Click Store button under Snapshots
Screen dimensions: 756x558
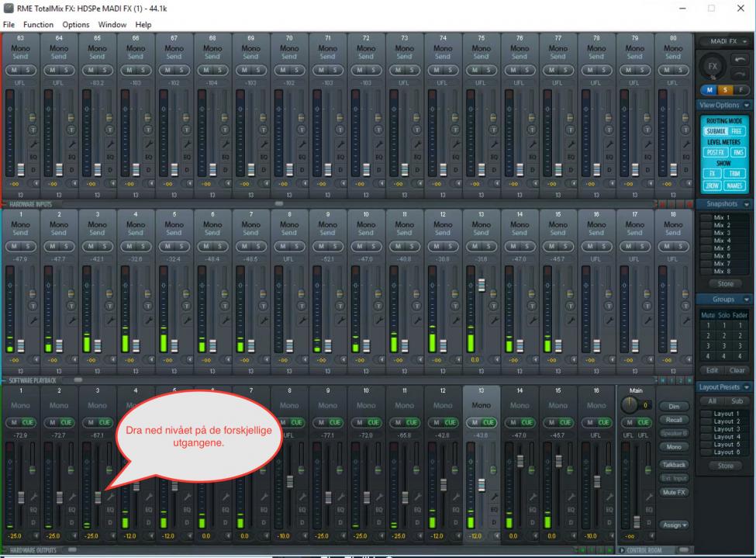(x=725, y=284)
